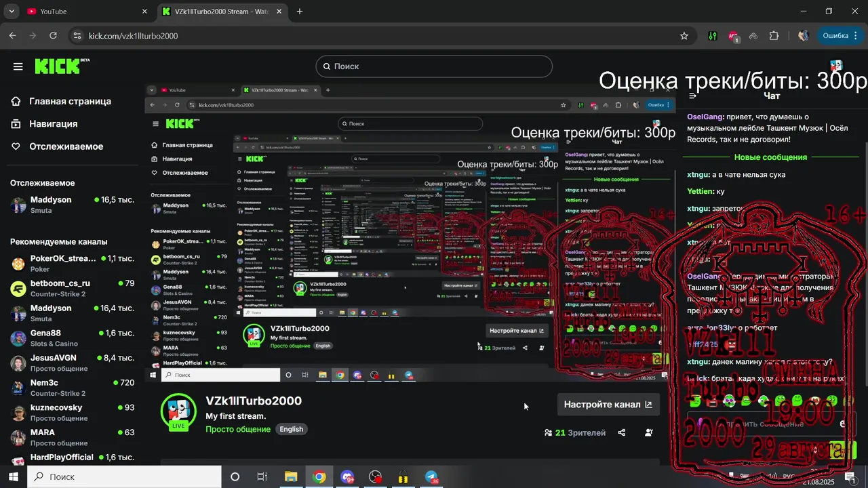Click Yettien username in chat
Image resolution: width=868 pixels, height=488 pixels.
[699, 191]
